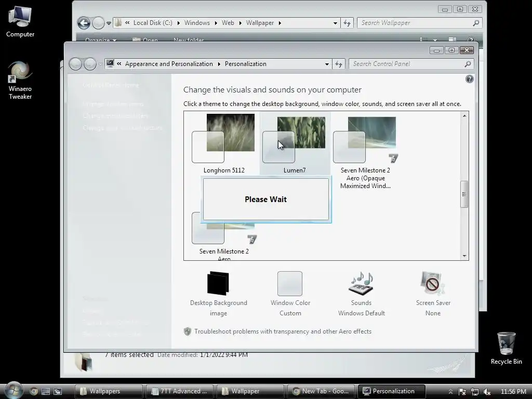532x399 pixels.
Task: Go back in the Wallpaper explorer window
Action: tap(84, 23)
